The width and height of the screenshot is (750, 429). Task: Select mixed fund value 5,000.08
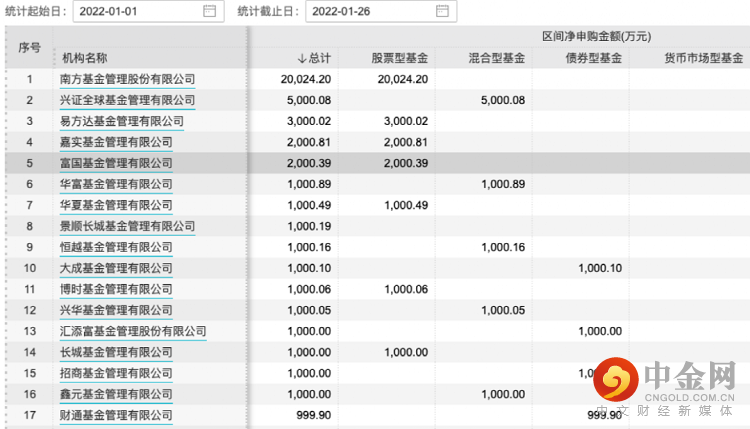pos(503,100)
